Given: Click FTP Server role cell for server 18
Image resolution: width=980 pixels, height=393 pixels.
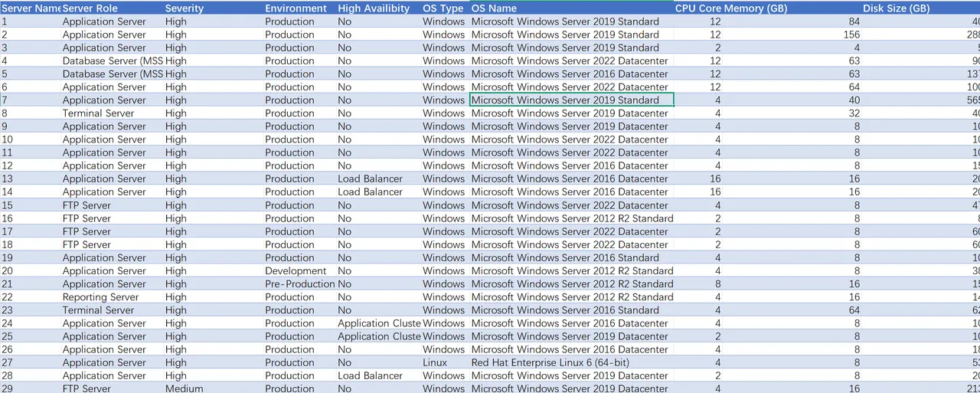Looking at the screenshot, I should 112,244.
